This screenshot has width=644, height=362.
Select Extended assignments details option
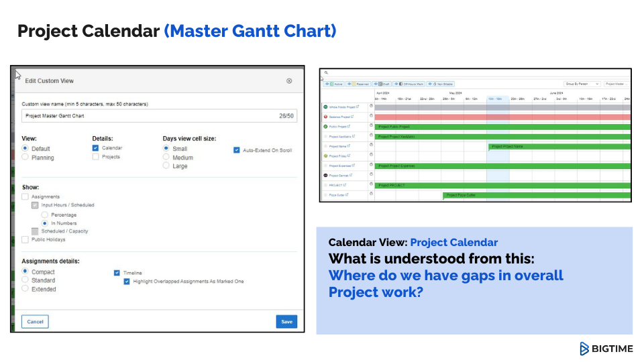click(25, 288)
